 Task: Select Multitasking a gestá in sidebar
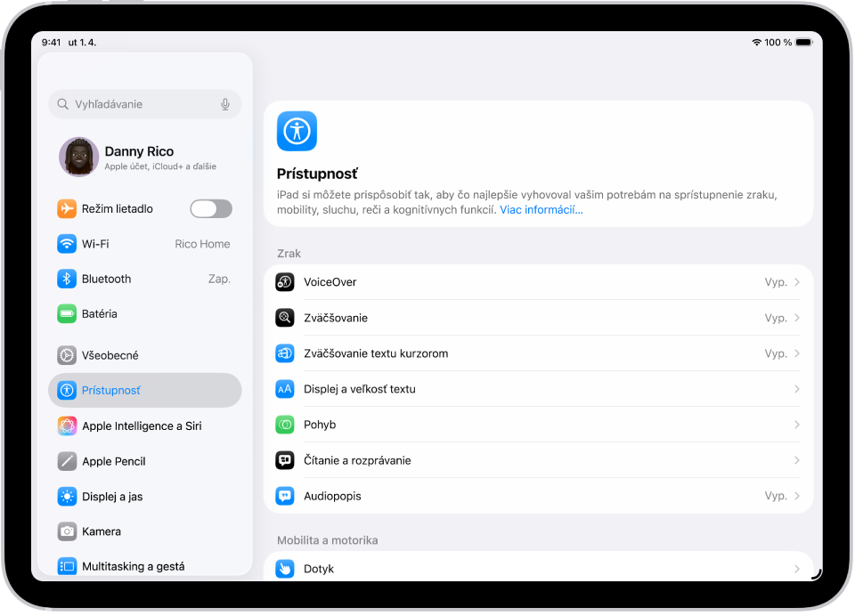point(144,566)
